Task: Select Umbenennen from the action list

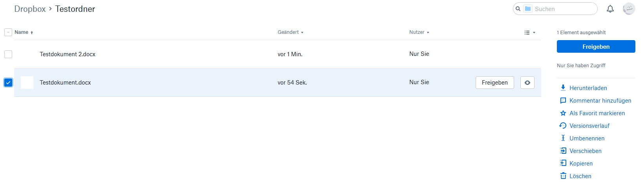Action: pyautogui.click(x=587, y=138)
